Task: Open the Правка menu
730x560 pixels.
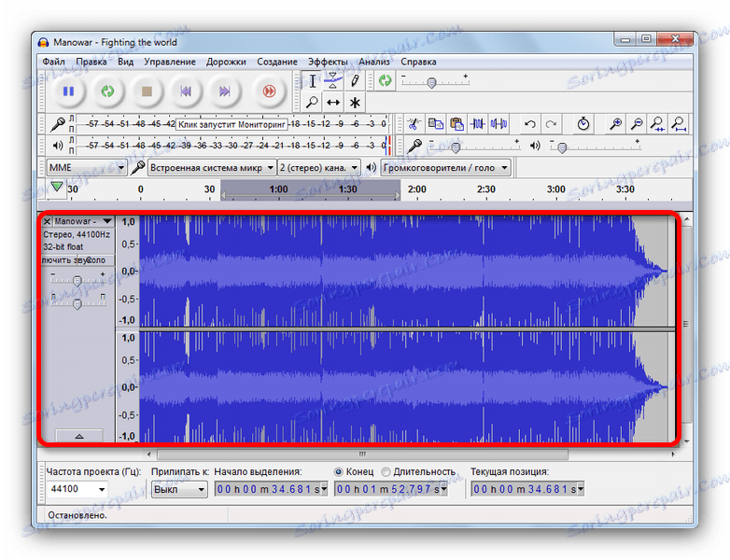Action: (91, 62)
